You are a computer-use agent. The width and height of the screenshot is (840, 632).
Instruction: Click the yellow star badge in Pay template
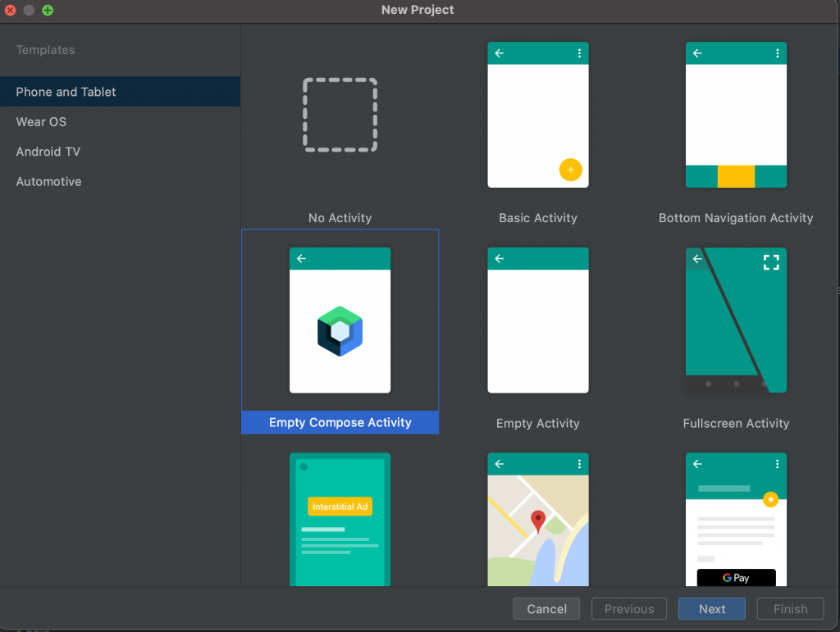click(770, 499)
